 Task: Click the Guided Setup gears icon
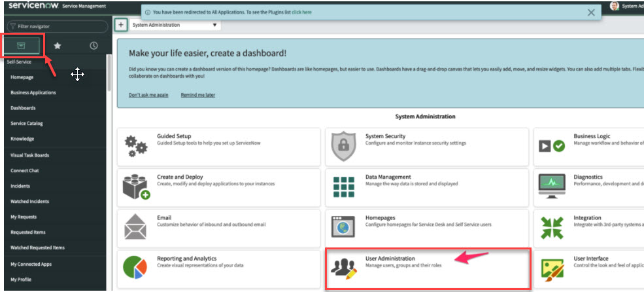pos(137,146)
